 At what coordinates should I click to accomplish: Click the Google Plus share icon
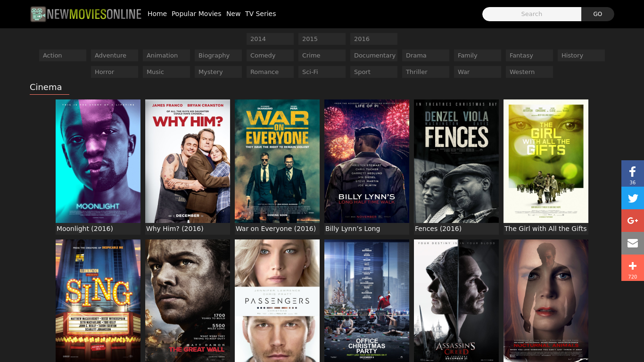point(633,221)
